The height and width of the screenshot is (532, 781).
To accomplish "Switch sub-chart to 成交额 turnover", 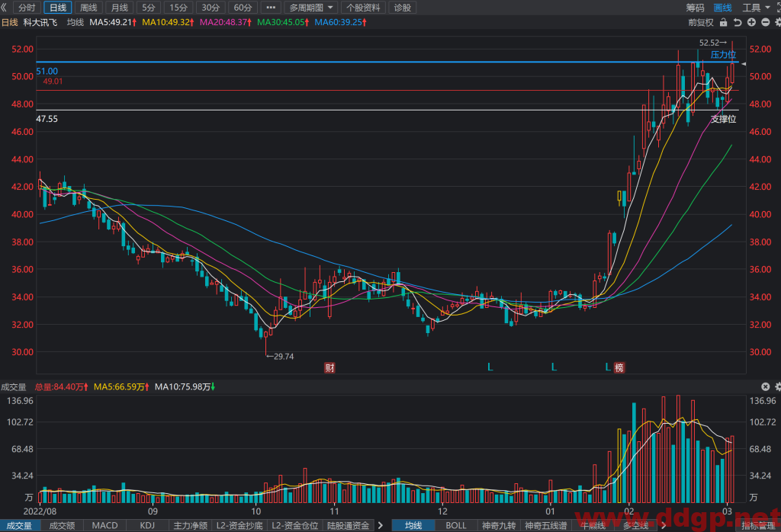I will pyautogui.click(x=62, y=526).
